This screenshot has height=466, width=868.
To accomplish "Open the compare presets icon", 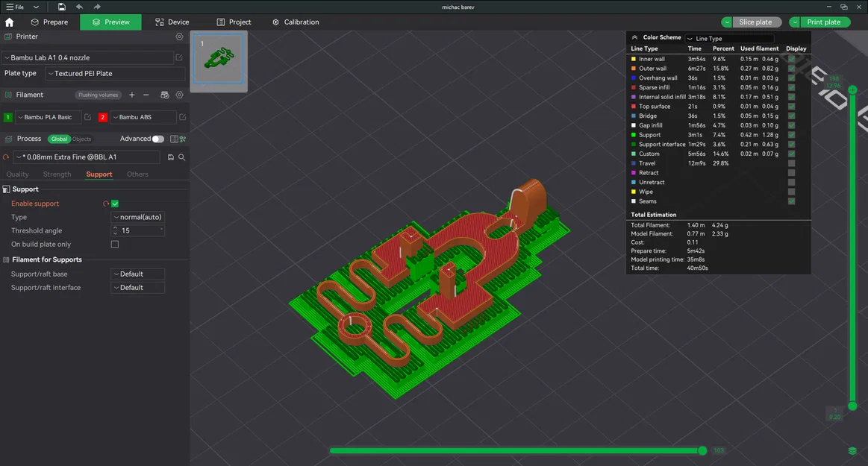I will pyautogui.click(x=183, y=139).
